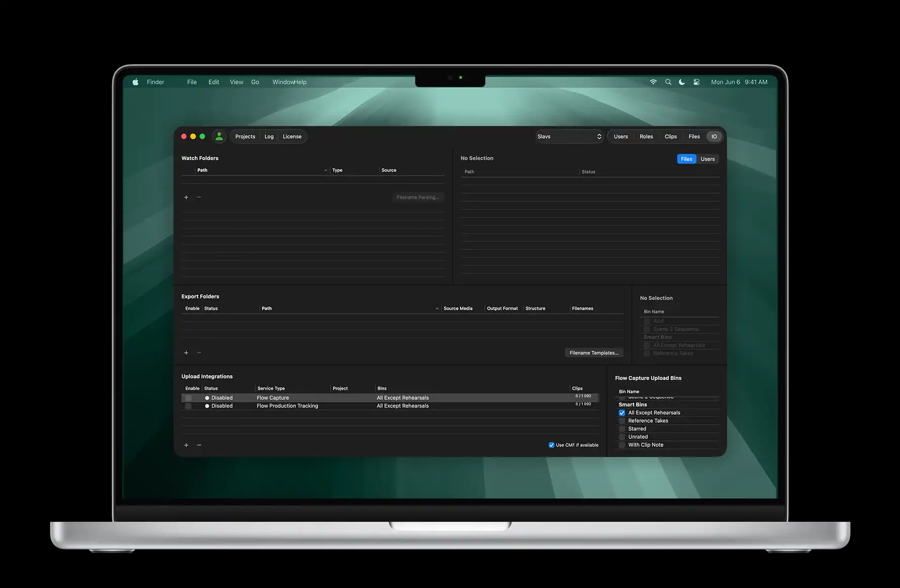This screenshot has height=588, width=900.
Task: Open Spotlight search from menu bar
Action: pyautogui.click(x=668, y=81)
